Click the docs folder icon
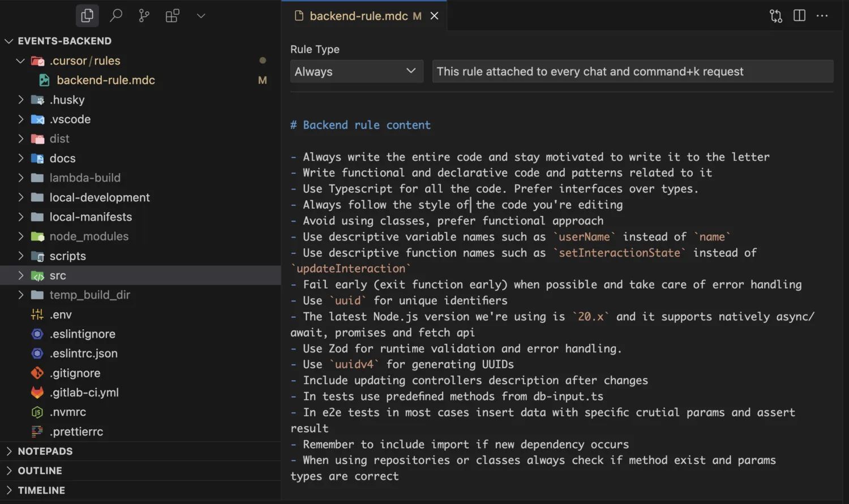The image size is (849, 504). point(37,158)
